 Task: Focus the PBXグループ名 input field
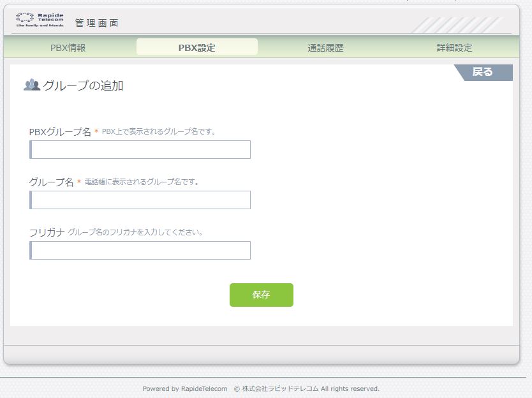pos(140,149)
